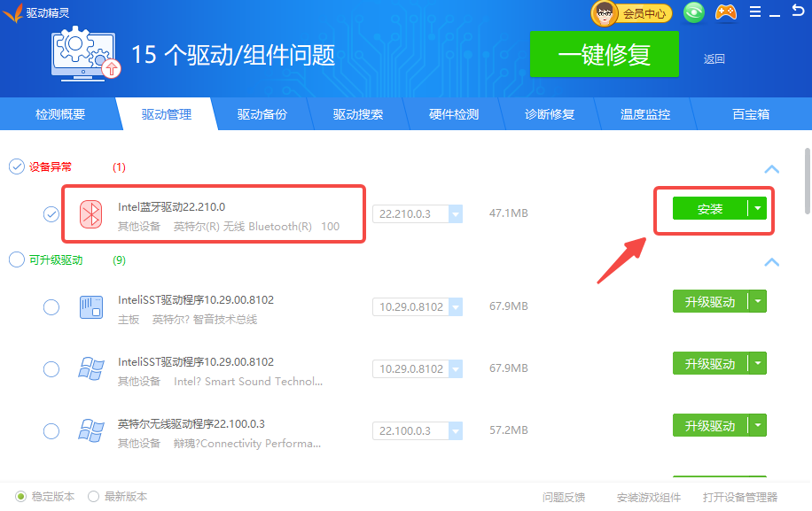Click the motherboard icon for InteliSST driver
Image resolution: width=812 pixels, height=511 pixels.
(x=91, y=307)
